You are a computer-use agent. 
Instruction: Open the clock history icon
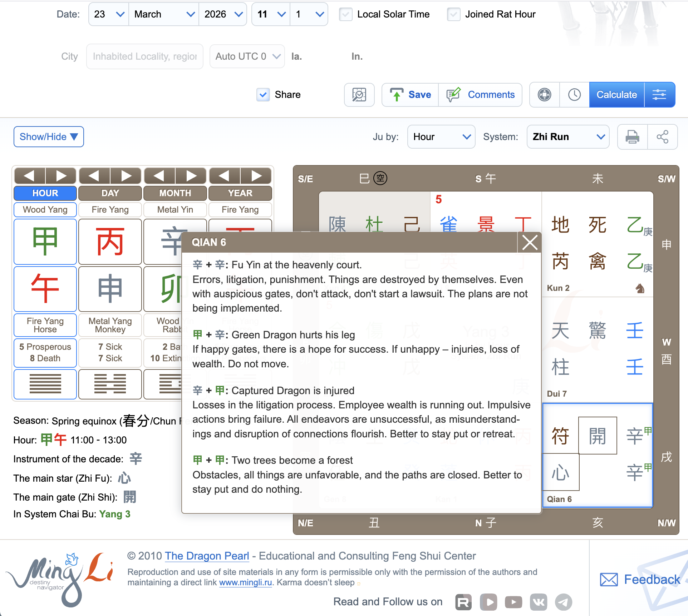click(x=574, y=95)
